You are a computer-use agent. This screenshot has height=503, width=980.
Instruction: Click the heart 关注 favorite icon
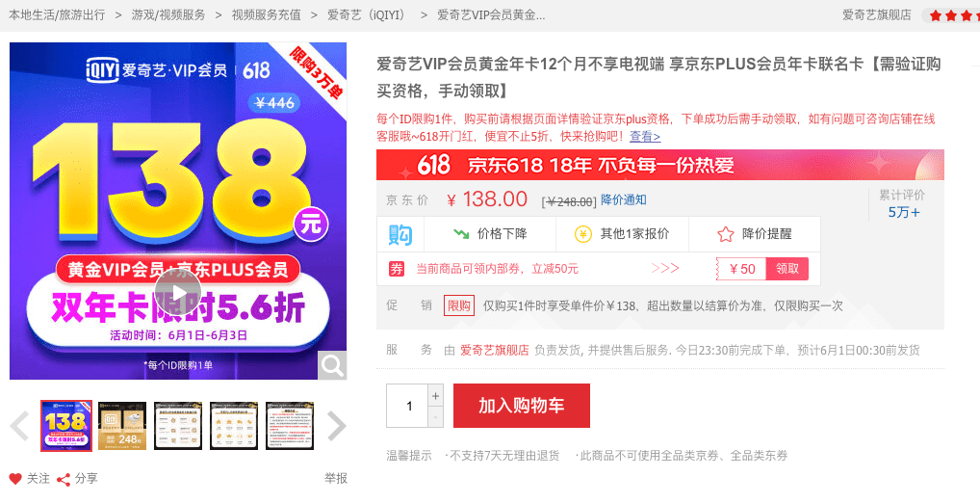coord(15,479)
